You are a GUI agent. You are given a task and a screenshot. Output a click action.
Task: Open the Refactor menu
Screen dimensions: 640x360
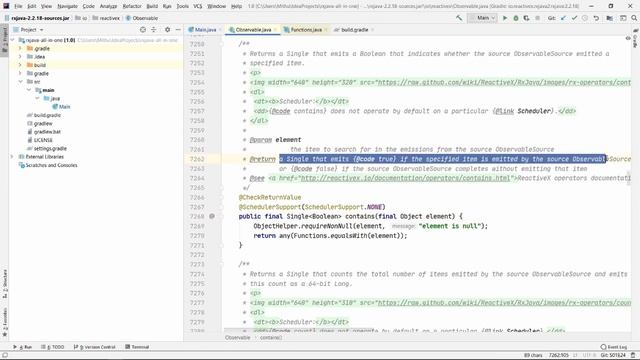pyautogui.click(x=132, y=6)
